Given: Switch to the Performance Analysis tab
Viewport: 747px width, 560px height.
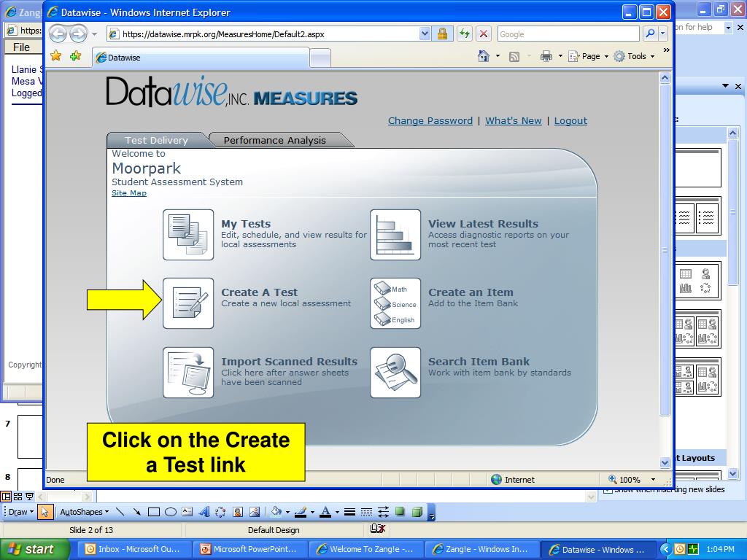Looking at the screenshot, I should pos(275,140).
